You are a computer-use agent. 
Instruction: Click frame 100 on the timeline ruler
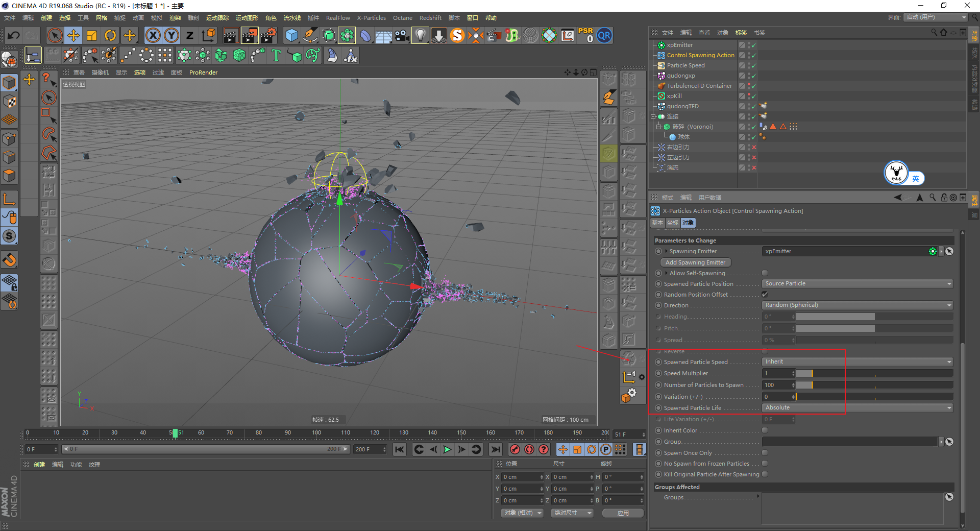316,433
